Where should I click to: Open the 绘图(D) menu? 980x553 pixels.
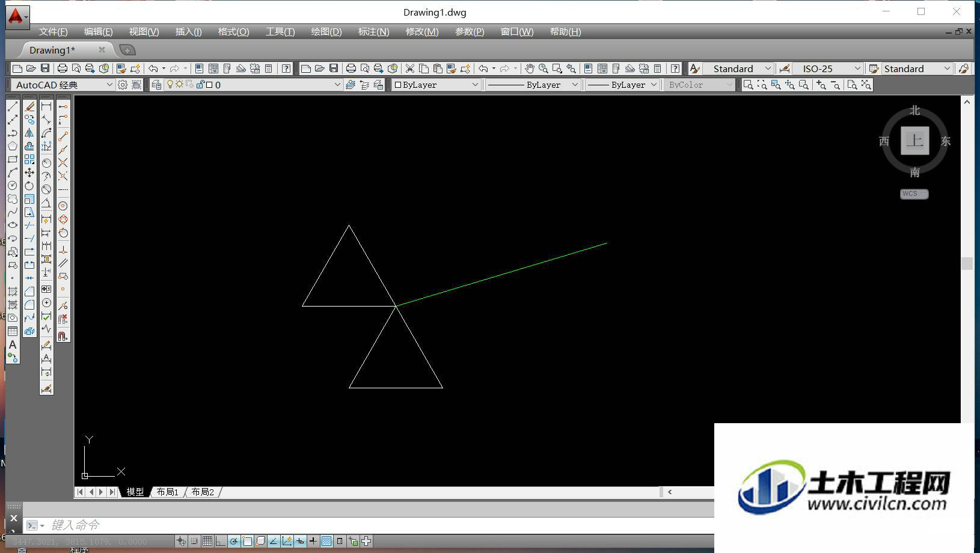pyautogui.click(x=326, y=31)
